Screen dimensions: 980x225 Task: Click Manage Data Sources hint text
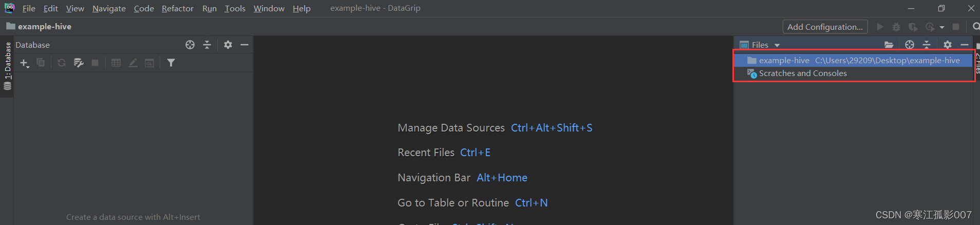(x=451, y=128)
